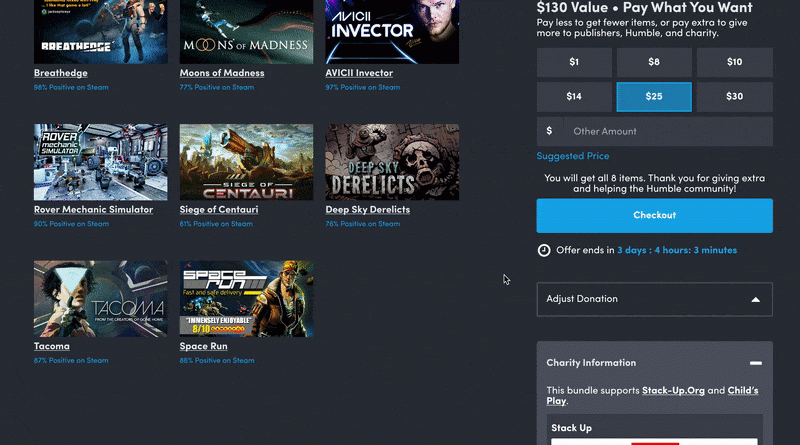This screenshot has width=800, height=445.
Task: Click the AVICII Invector cover art
Action: [x=392, y=31]
